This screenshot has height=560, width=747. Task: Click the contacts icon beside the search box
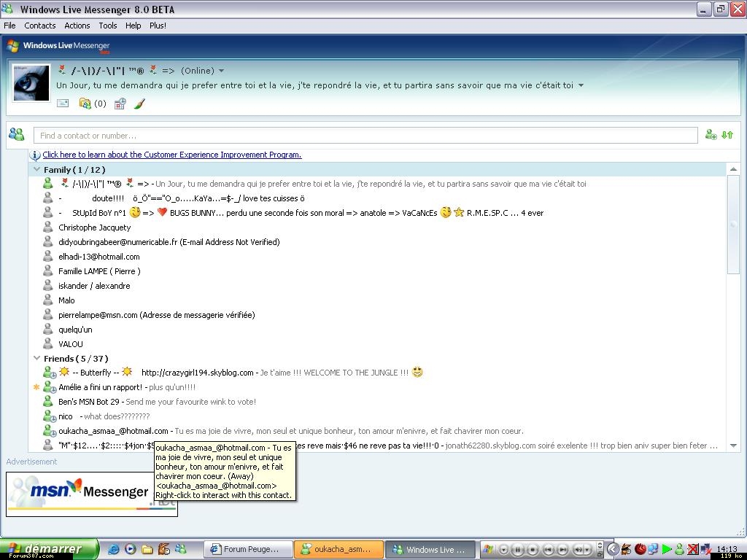click(17, 135)
